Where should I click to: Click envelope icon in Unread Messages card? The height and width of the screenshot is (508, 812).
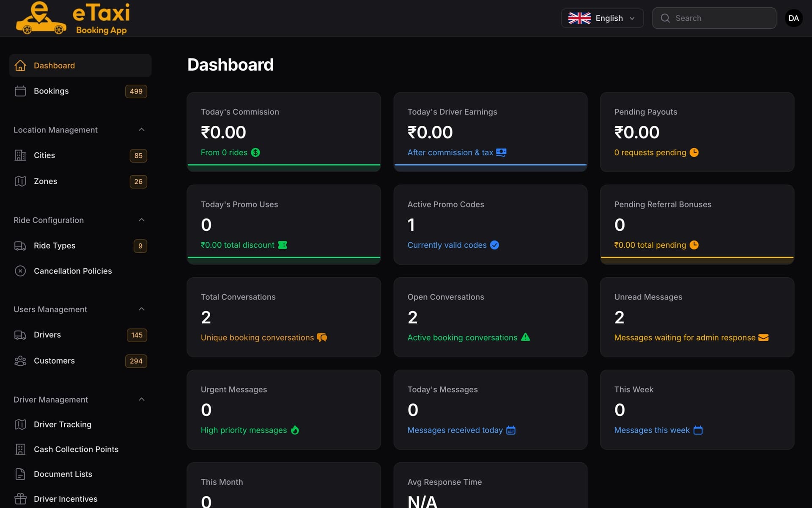tap(763, 337)
